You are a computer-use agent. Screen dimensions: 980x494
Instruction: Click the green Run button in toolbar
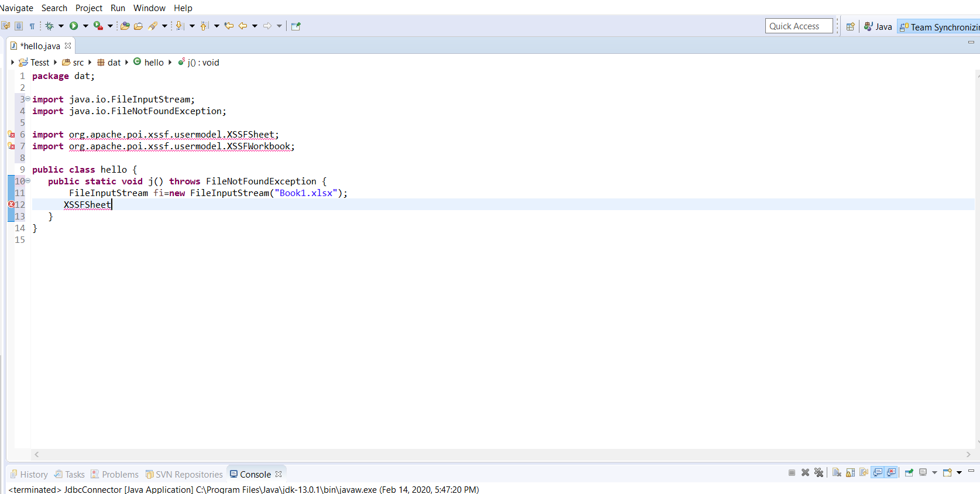[x=74, y=26]
